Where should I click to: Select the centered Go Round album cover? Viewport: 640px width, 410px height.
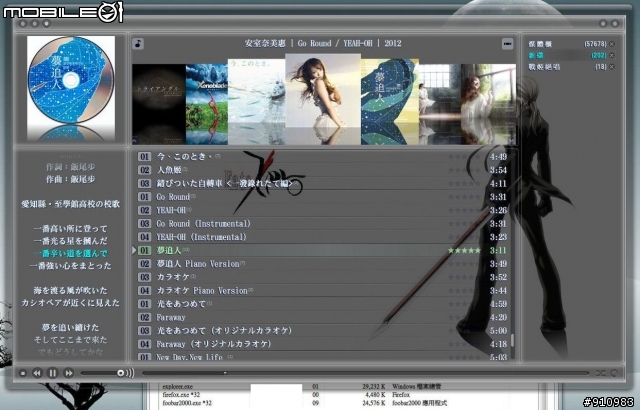(x=323, y=91)
